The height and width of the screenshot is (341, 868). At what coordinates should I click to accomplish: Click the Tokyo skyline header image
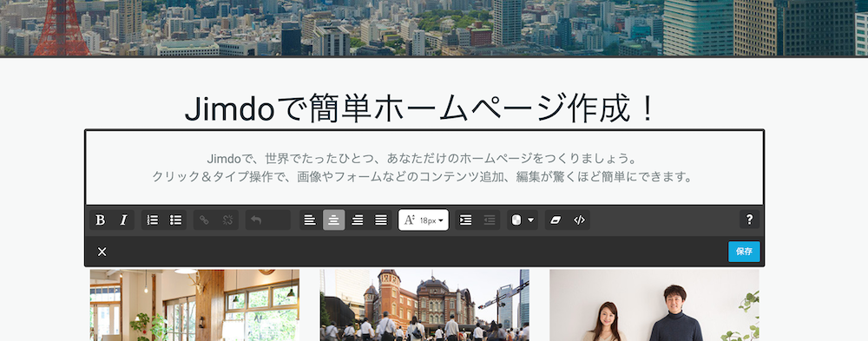click(x=434, y=28)
